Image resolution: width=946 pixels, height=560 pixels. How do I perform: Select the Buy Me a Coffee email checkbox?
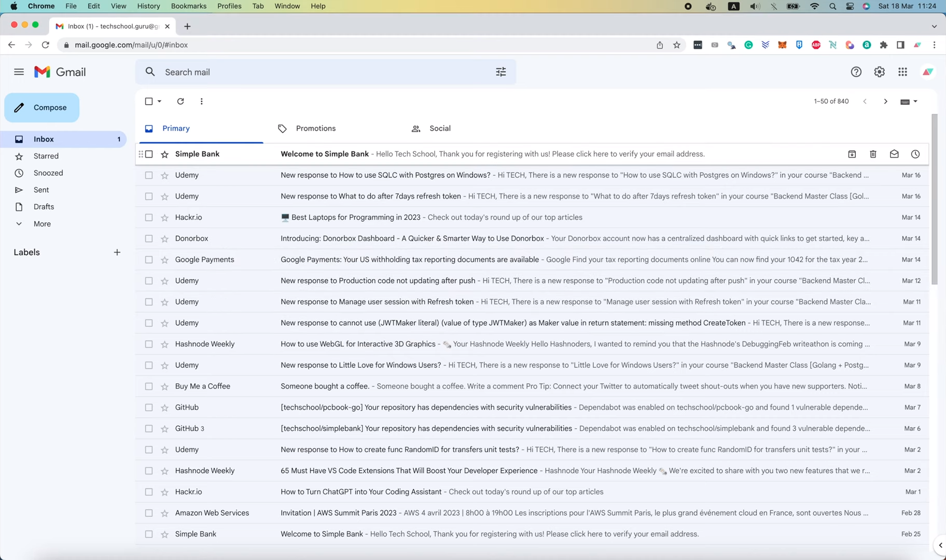click(149, 386)
